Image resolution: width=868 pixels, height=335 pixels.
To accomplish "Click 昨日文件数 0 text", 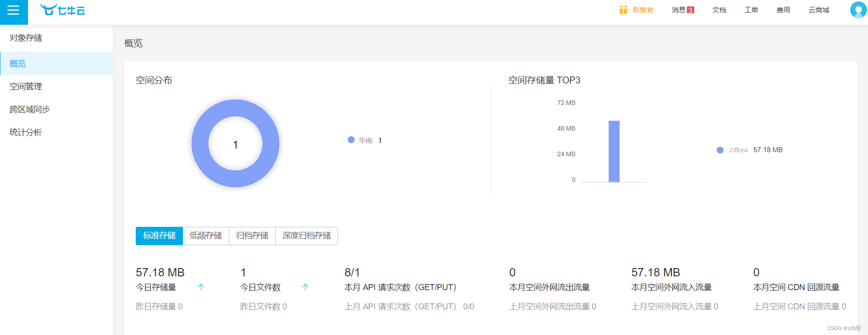I will click(264, 307).
